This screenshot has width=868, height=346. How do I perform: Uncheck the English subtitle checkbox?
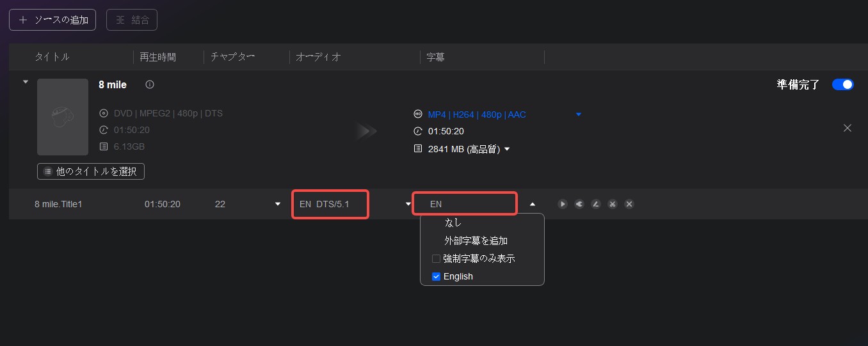(436, 276)
